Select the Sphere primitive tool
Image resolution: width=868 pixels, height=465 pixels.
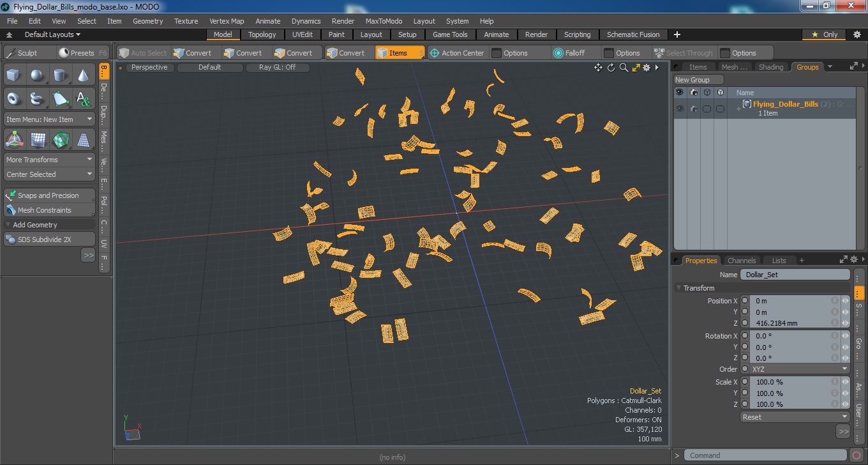[x=37, y=76]
